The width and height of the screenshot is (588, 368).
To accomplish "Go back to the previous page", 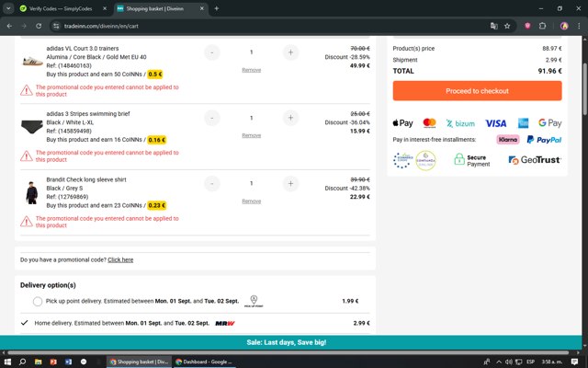I will [9, 26].
